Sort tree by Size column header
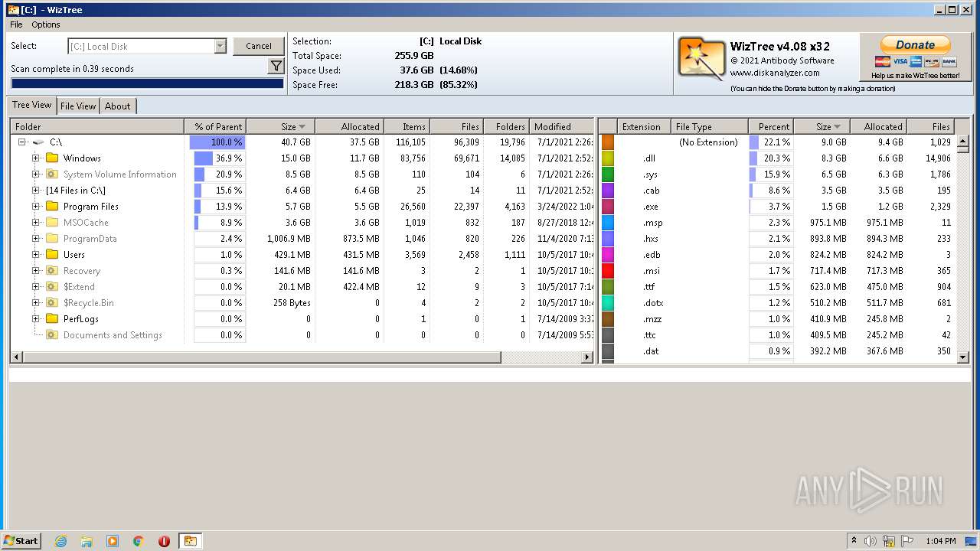 [280, 127]
